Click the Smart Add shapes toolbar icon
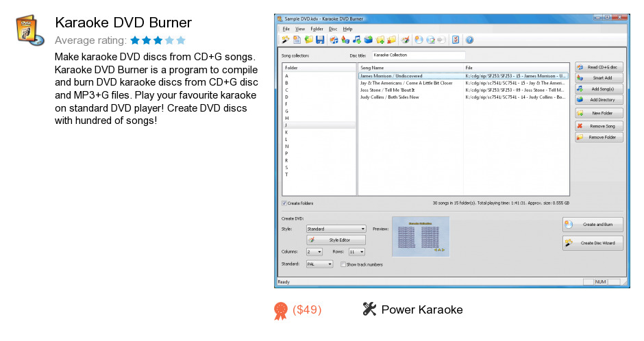Screen dimensions: 644x341 pyautogui.click(x=345, y=40)
